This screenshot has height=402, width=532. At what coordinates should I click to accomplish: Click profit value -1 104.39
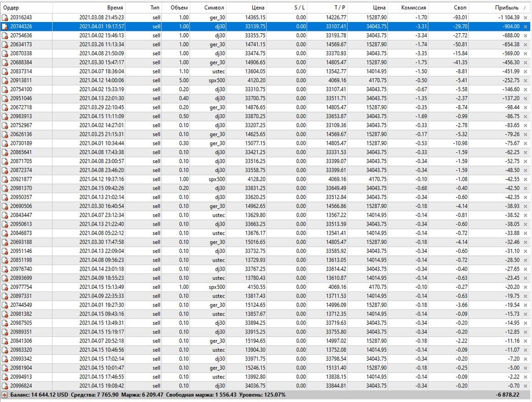(x=508, y=18)
